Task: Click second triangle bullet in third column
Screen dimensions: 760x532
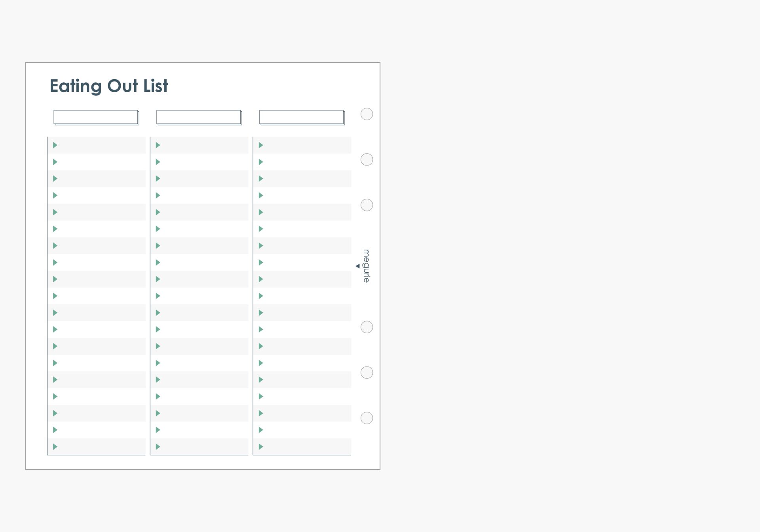Action: pos(261,162)
